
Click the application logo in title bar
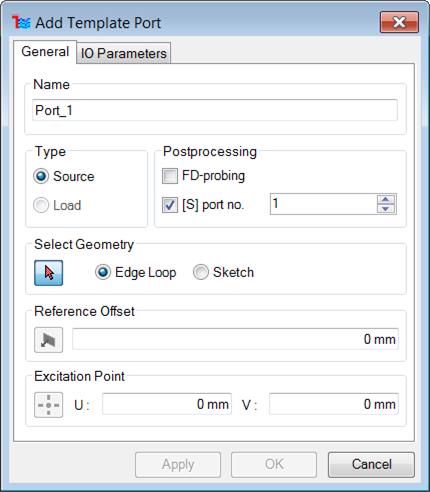pyautogui.click(x=21, y=23)
